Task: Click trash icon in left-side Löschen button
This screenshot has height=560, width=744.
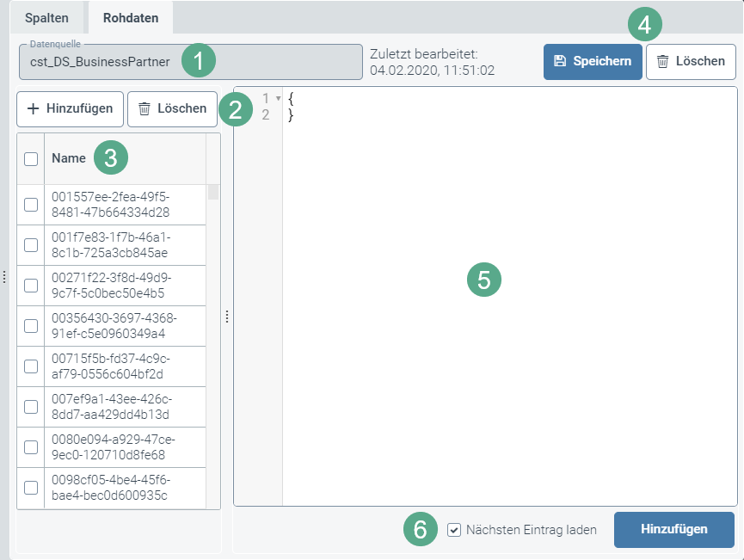Action: point(144,108)
